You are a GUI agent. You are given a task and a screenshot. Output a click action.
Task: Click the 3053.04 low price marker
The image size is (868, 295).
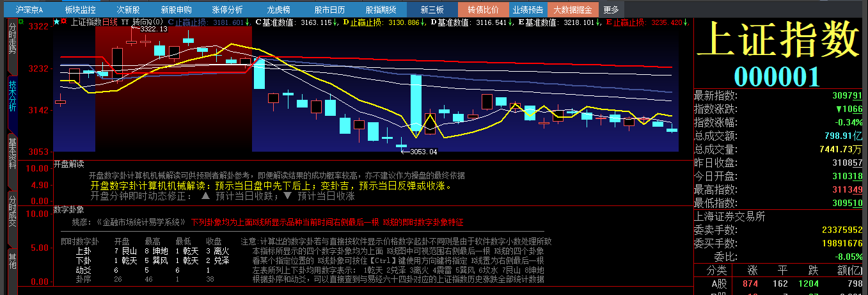click(x=423, y=152)
